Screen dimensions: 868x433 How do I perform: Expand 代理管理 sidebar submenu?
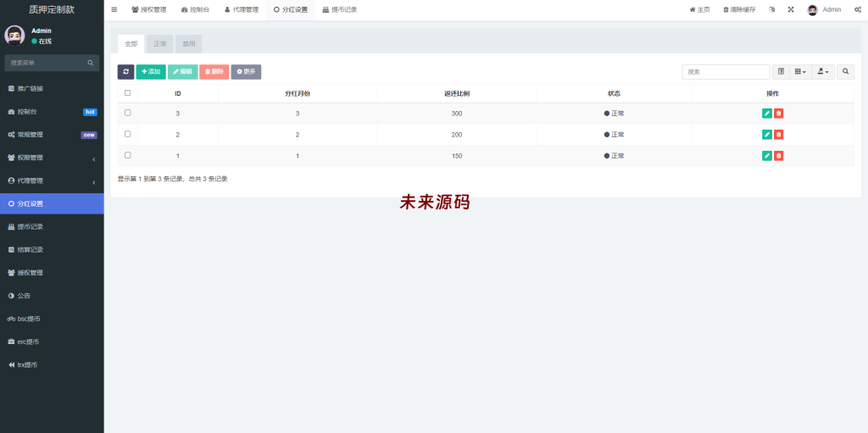pos(52,181)
